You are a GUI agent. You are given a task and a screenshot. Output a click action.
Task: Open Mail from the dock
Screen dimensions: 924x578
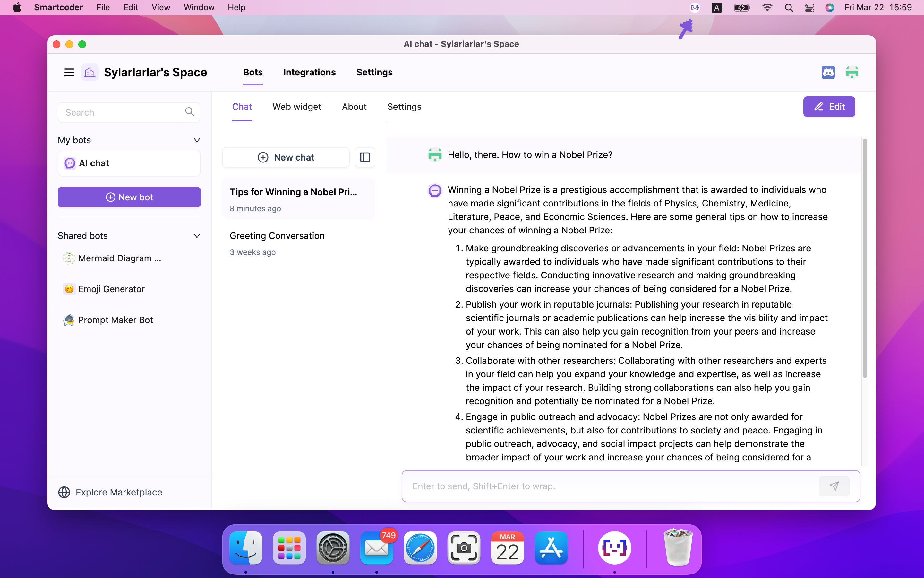coord(376,548)
